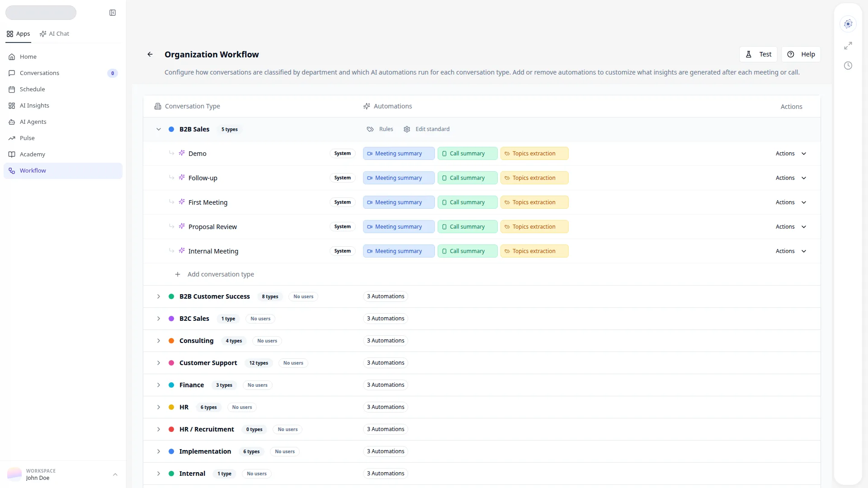Click the "12 types" badge
This screenshot has height=488, width=868.
(x=259, y=363)
